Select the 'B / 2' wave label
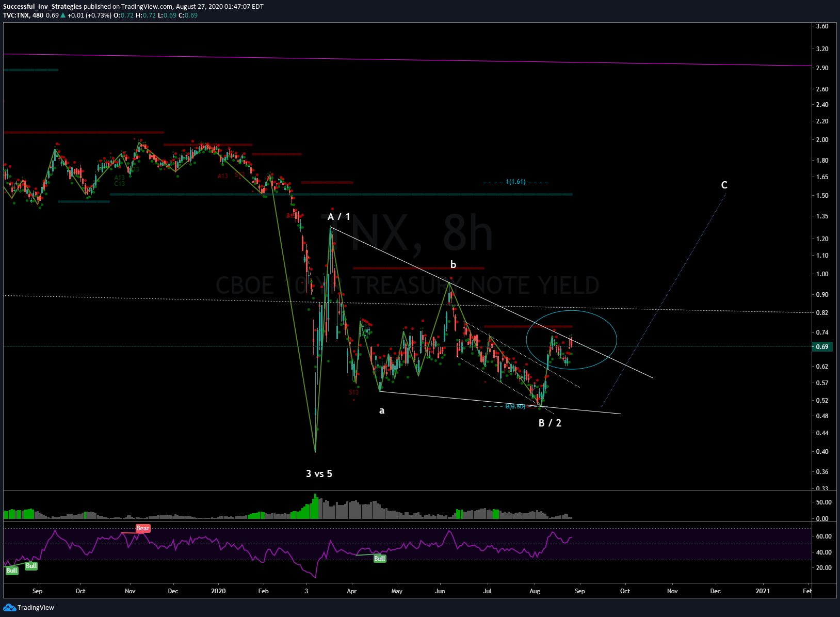840x617 pixels. pyautogui.click(x=550, y=423)
